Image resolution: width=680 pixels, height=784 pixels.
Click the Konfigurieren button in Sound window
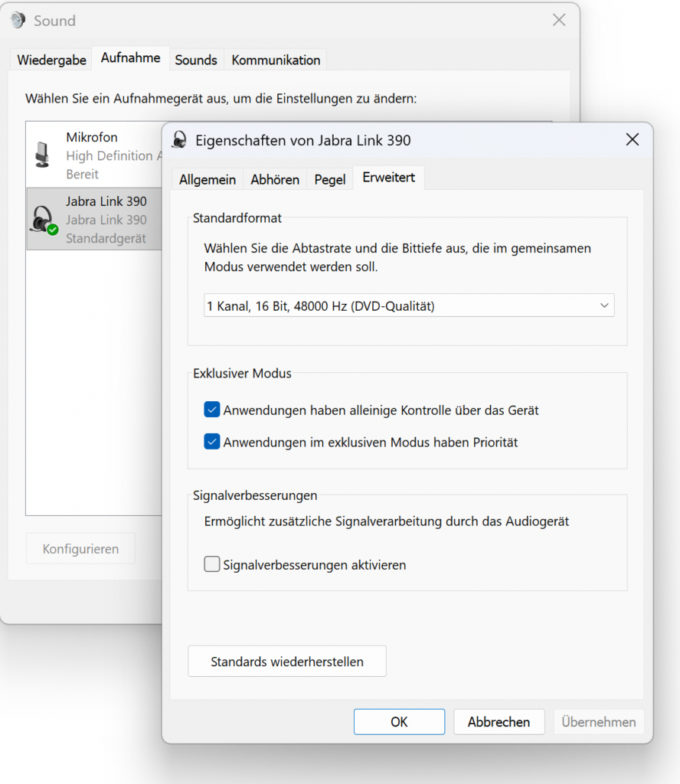pos(80,548)
